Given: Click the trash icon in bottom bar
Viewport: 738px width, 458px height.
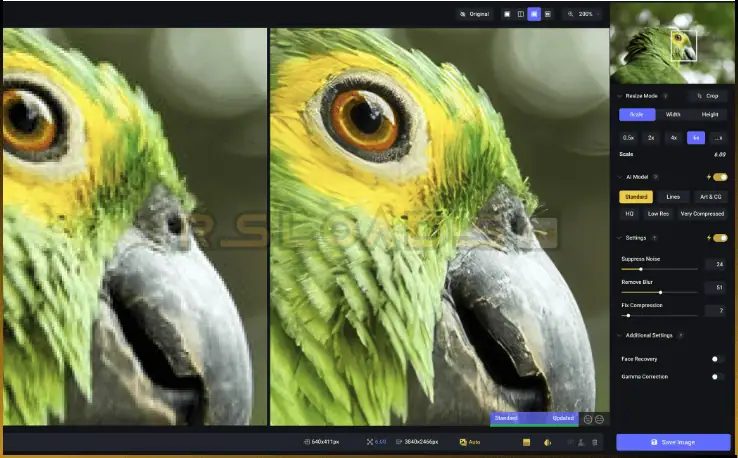Looking at the screenshot, I should click(x=595, y=441).
